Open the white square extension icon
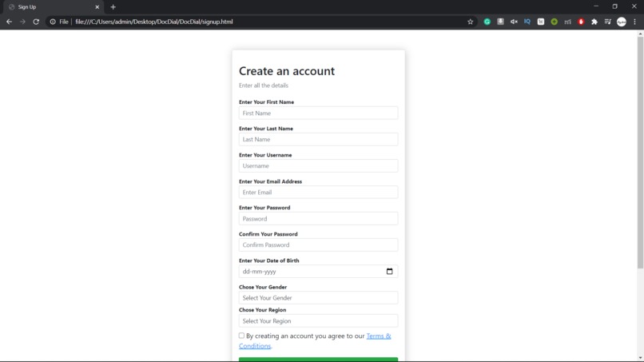The image size is (644, 362). (x=540, y=22)
